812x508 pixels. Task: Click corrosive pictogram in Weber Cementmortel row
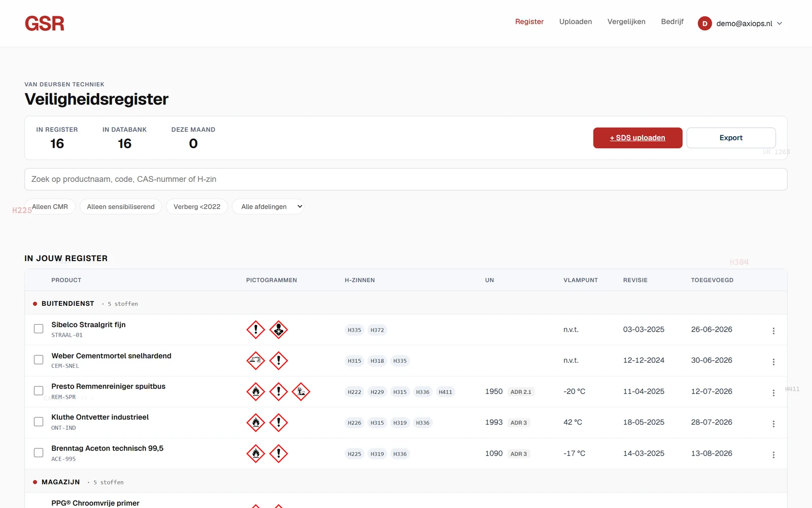(x=256, y=361)
